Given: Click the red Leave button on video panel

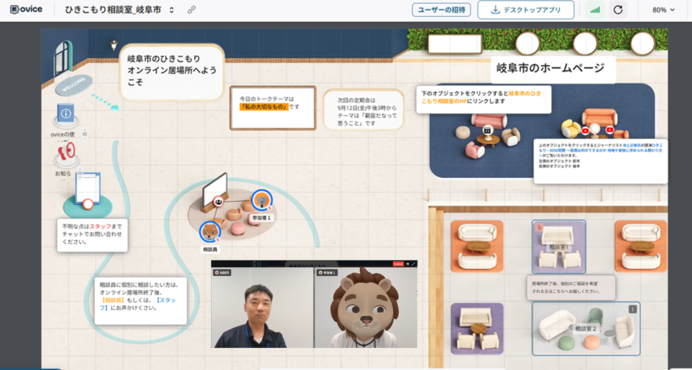Looking at the screenshot, I should click(398, 264).
